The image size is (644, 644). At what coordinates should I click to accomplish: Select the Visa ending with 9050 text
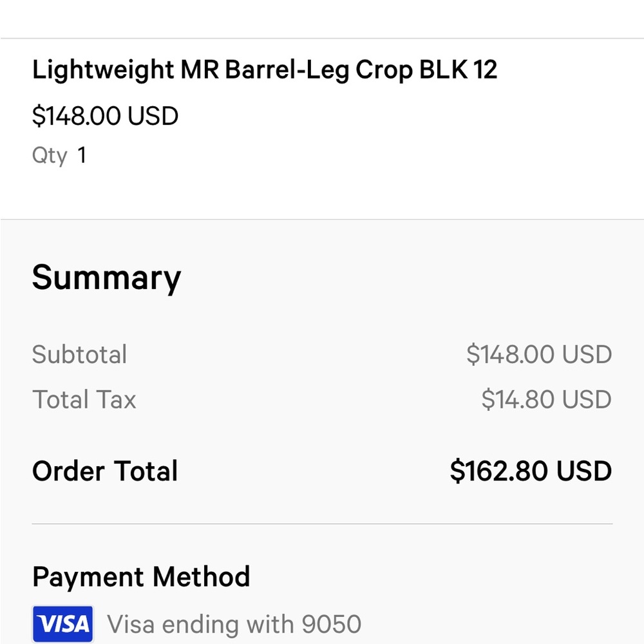pyautogui.click(x=234, y=624)
